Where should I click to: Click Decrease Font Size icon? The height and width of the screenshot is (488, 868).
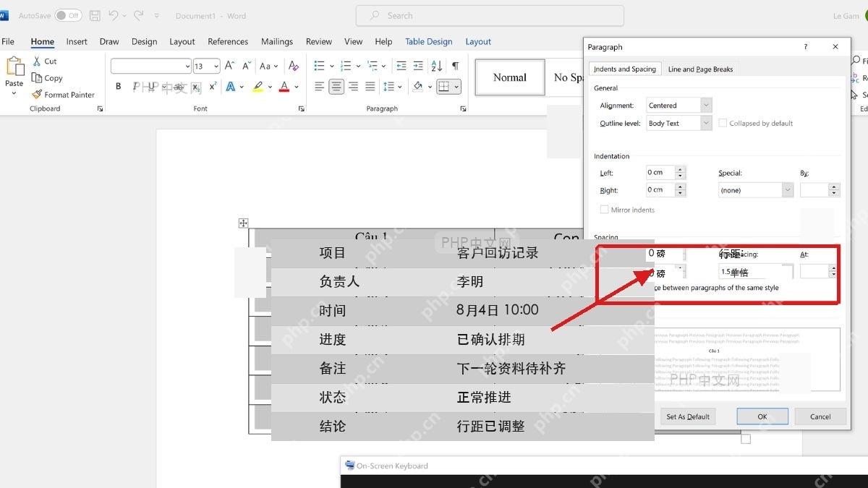[246, 66]
